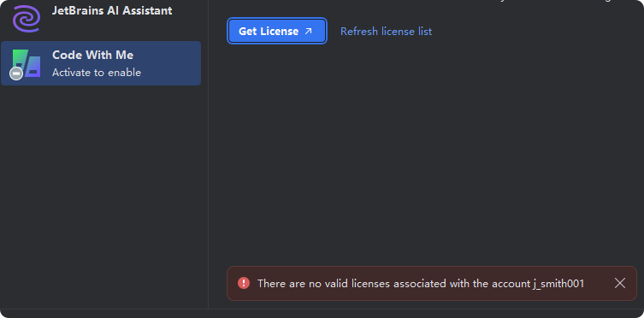
Task: Click the 'JetBrains AI Assistant' title text
Action: [x=112, y=10]
